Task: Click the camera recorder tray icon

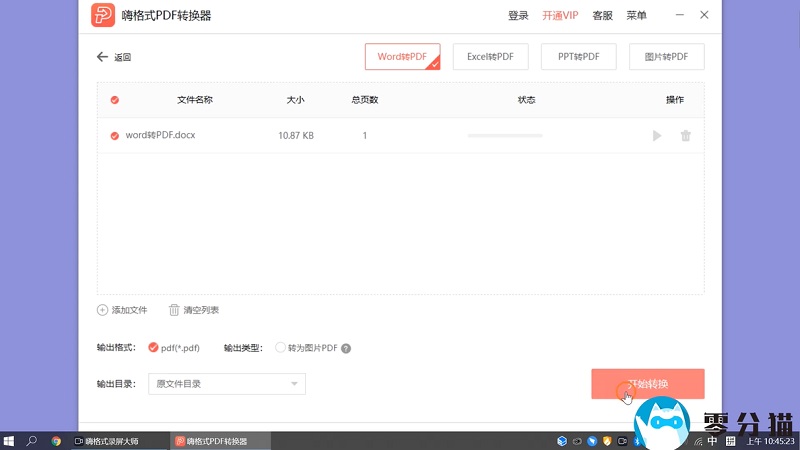Action: (x=622, y=441)
